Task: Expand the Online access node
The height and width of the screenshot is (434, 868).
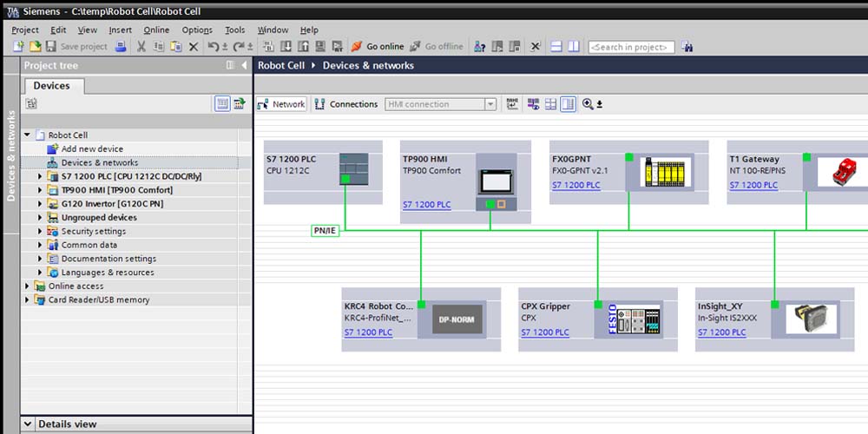Action: [27, 286]
